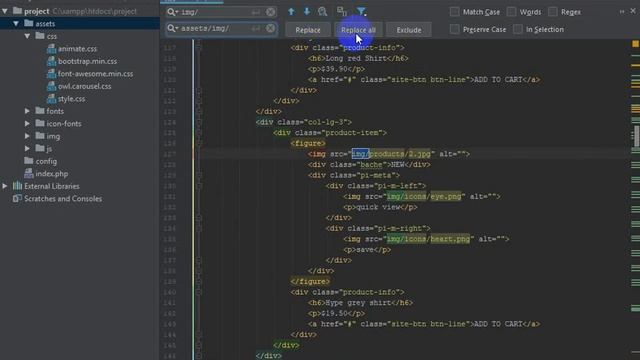Expand the icon-fonts folder arrow
This screenshot has height=360, width=640.
pyautogui.click(x=27, y=123)
